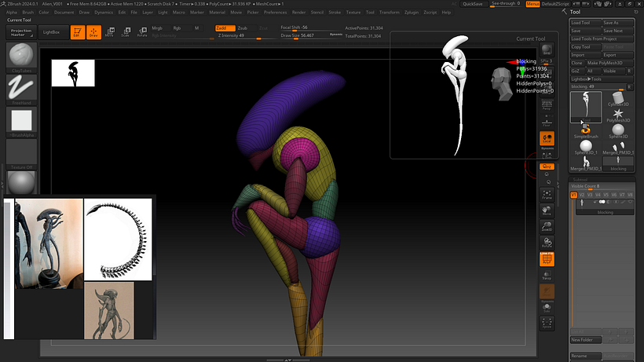Select the Scale transform tool
644x362 pixels.
tap(126, 32)
